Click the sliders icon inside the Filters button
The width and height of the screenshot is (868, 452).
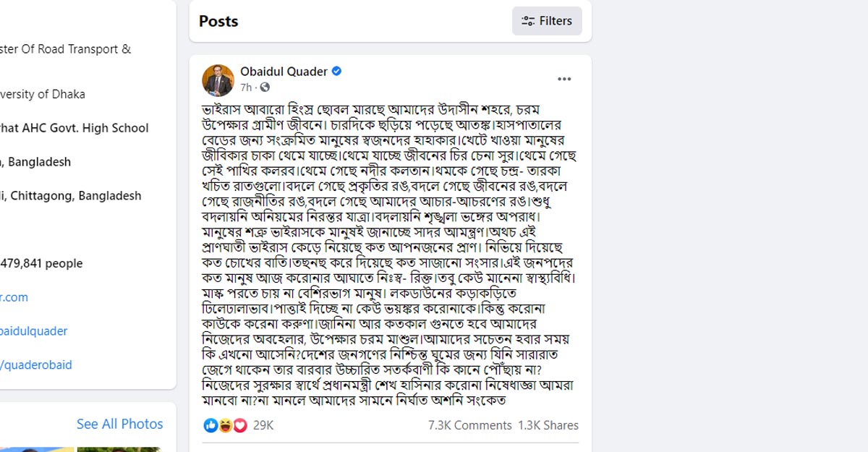(527, 21)
